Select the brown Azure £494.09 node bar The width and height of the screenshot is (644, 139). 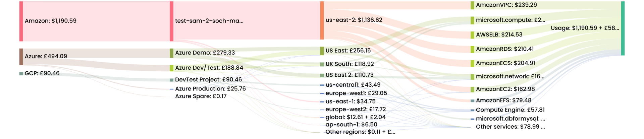click(x=21, y=57)
